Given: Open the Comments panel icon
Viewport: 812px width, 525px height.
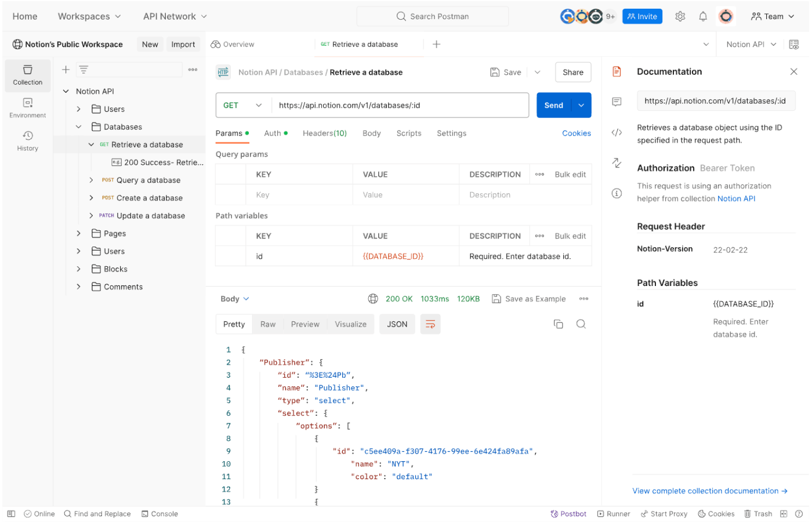Looking at the screenshot, I should click(x=617, y=102).
